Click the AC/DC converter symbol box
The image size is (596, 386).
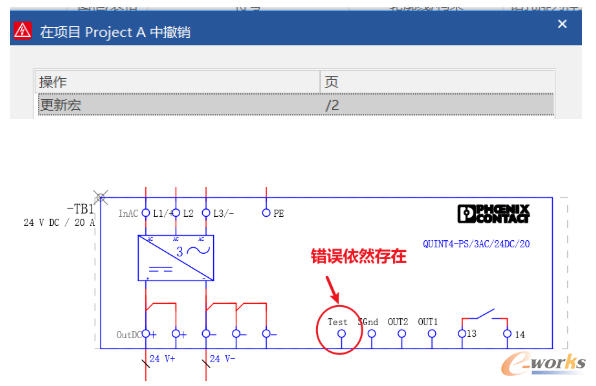(176, 258)
